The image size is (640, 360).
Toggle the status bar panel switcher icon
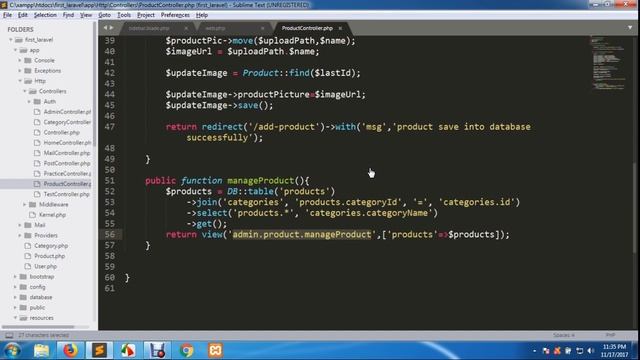click(x=9, y=335)
